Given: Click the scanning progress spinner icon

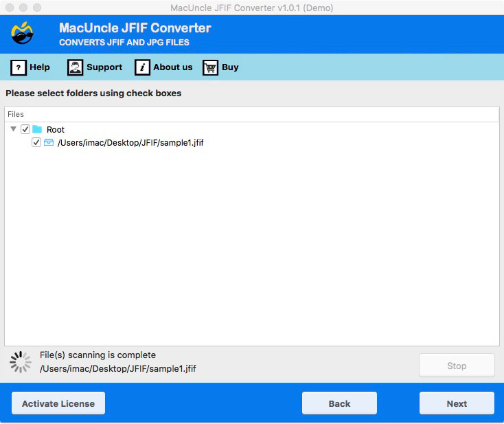Looking at the screenshot, I should [21, 362].
